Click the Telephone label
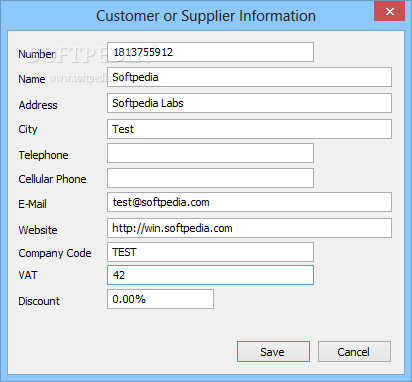The height and width of the screenshot is (382, 412). coord(43,155)
